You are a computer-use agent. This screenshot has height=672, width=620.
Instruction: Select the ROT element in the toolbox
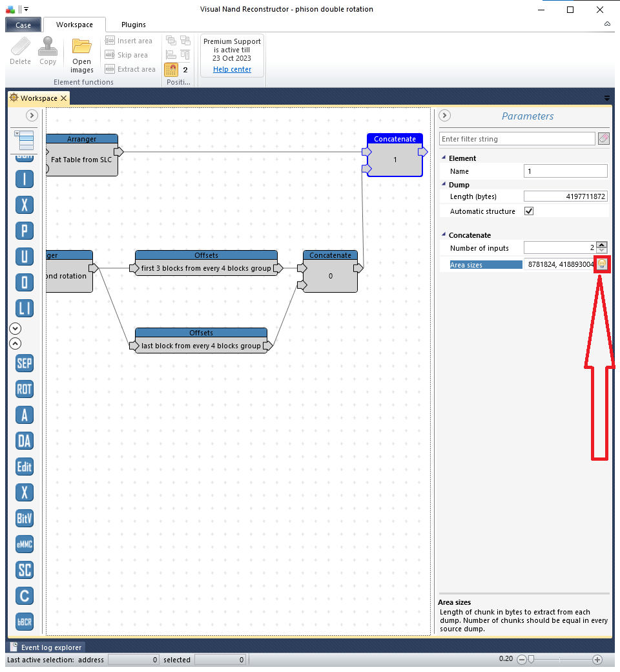pyautogui.click(x=25, y=389)
